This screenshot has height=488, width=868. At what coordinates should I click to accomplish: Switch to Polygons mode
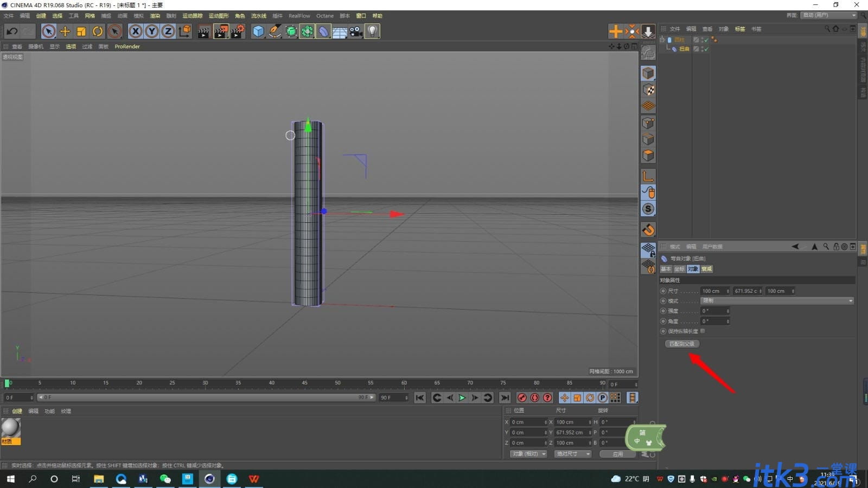click(648, 156)
